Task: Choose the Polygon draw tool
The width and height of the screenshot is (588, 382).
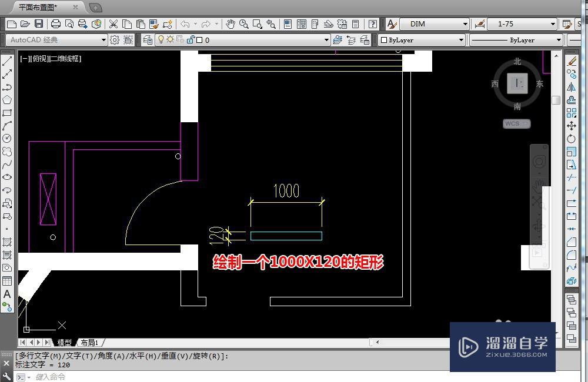Action: click(6, 100)
